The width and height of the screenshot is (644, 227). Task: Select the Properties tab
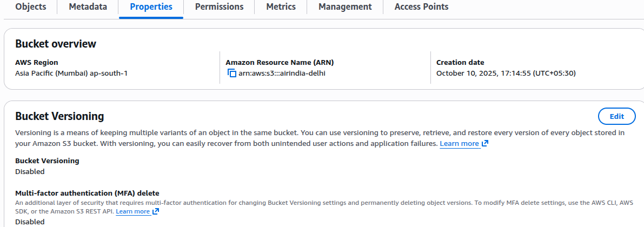(151, 7)
